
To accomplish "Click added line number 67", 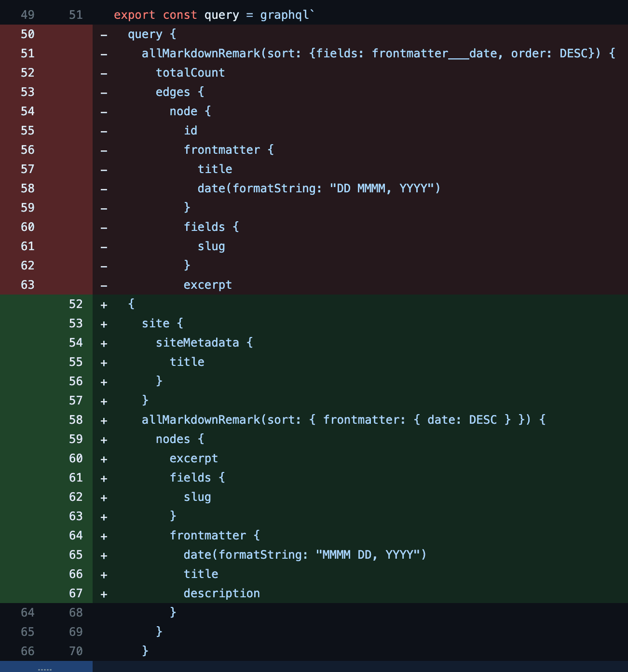I will tap(76, 593).
